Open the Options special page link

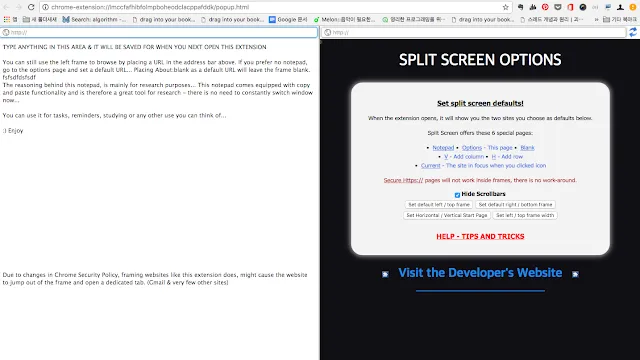point(472,148)
